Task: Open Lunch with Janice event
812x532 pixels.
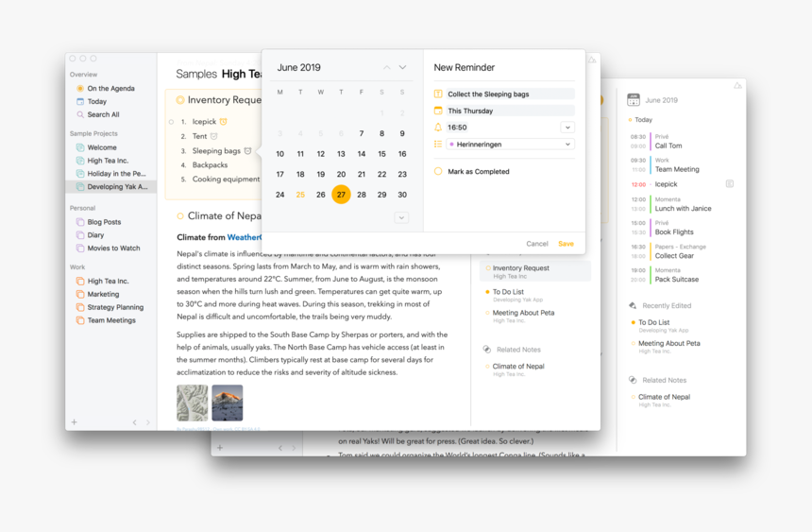Action: [683, 209]
